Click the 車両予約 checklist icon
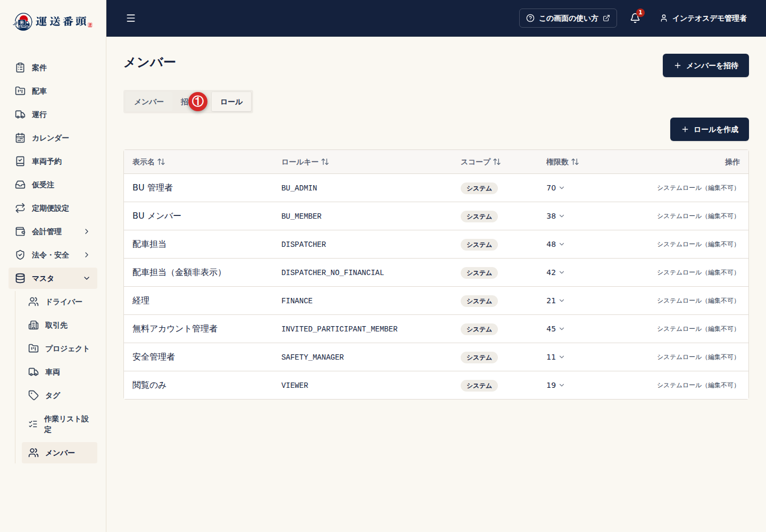The height and width of the screenshot is (532, 766). pyautogui.click(x=20, y=161)
